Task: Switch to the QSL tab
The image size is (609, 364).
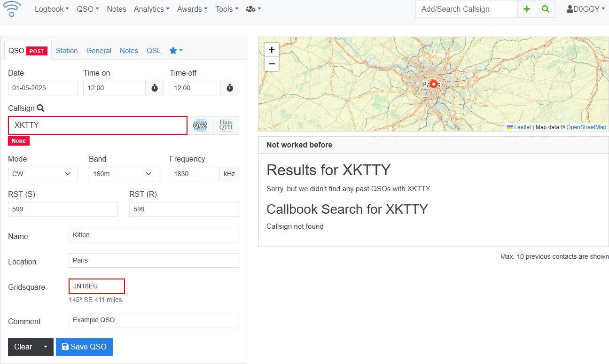Action: click(x=154, y=50)
